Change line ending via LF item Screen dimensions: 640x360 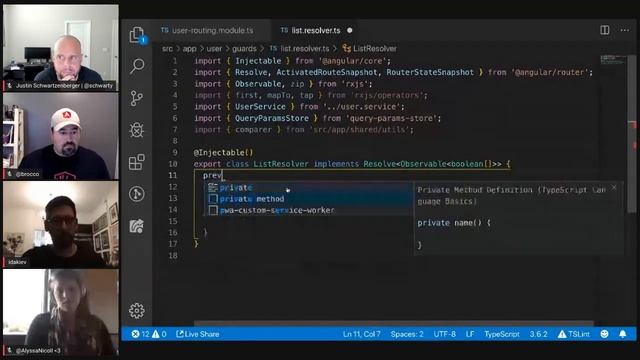click(x=470, y=334)
